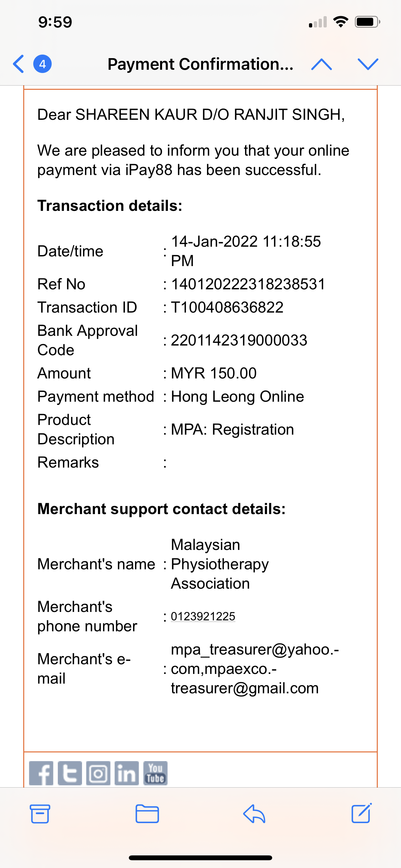Tap the 14-Jan-2022 date and time value
The height and width of the screenshot is (868, 401).
pos(246,251)
